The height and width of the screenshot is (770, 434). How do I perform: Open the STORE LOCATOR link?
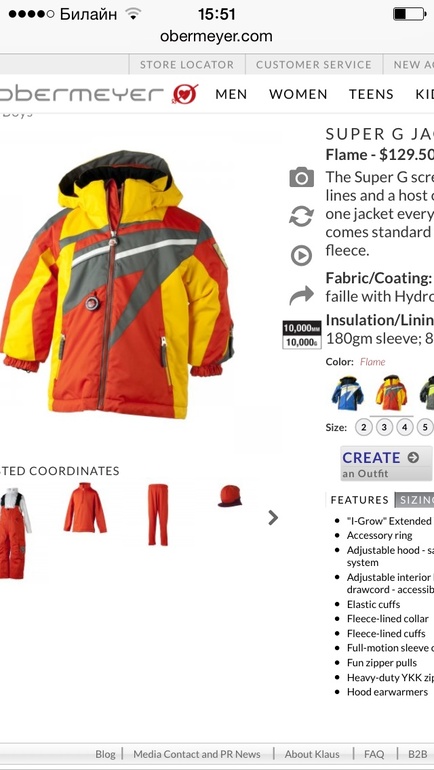(x=187, y=64)
